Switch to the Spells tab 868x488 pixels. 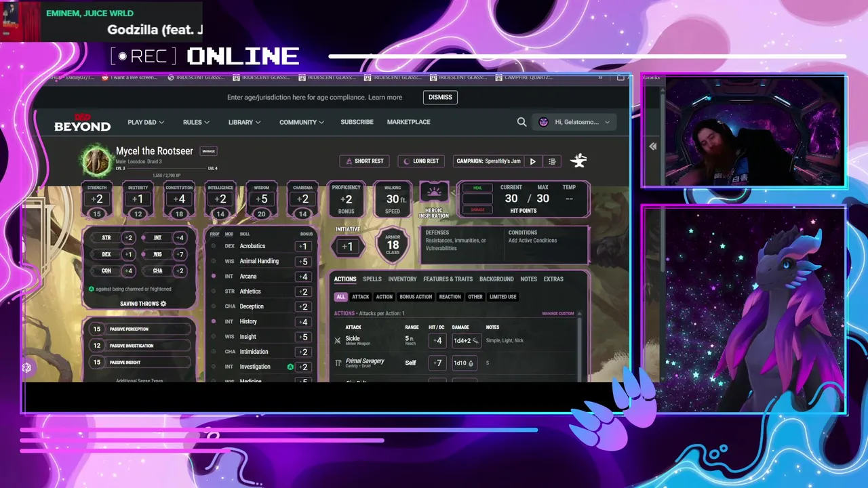tap(372, 279)
